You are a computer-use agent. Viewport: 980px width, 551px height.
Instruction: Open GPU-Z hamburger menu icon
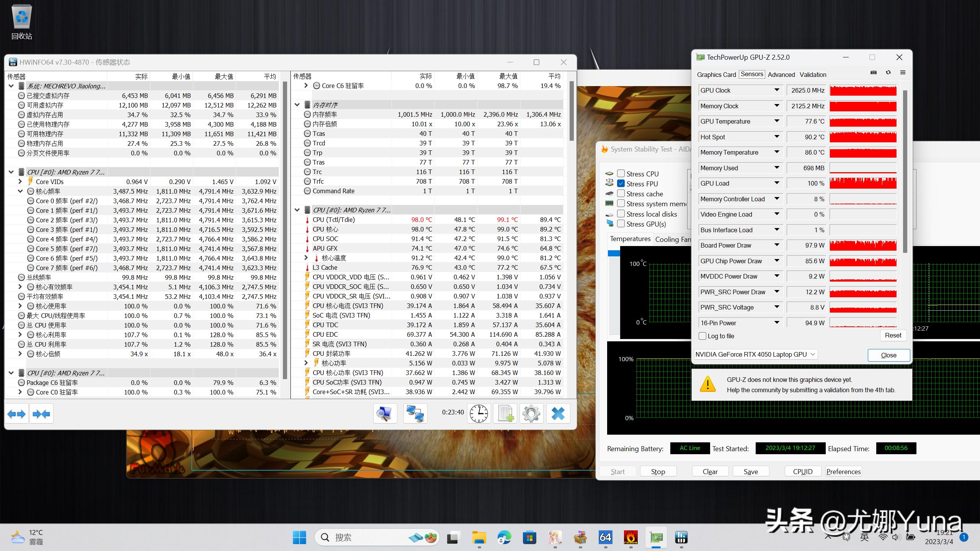903,73
